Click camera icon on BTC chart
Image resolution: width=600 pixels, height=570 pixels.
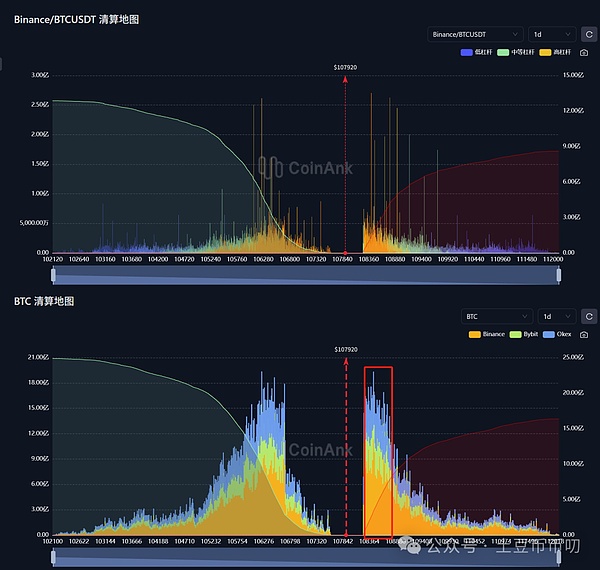coord(584,333)
